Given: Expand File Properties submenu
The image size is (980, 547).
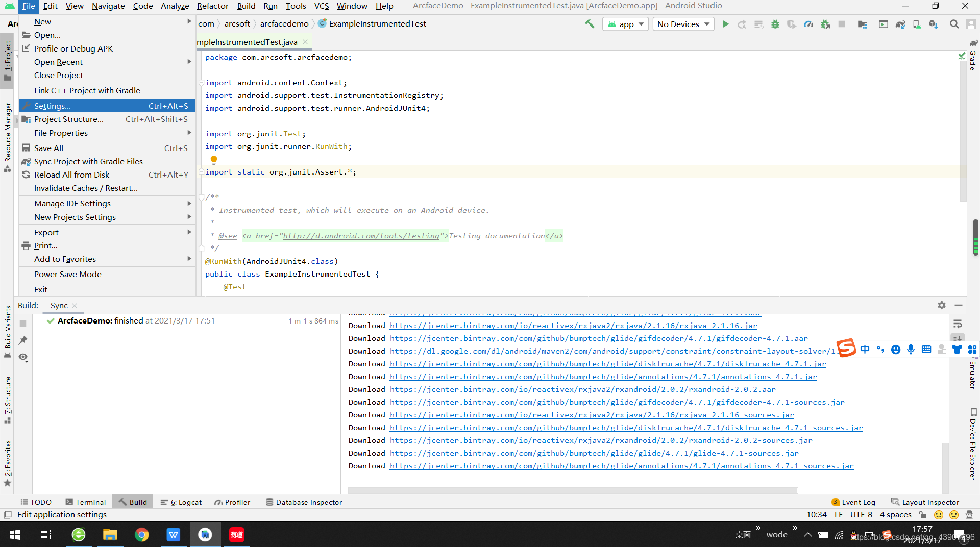Looking at the screenshot, I should coord(107,133).
